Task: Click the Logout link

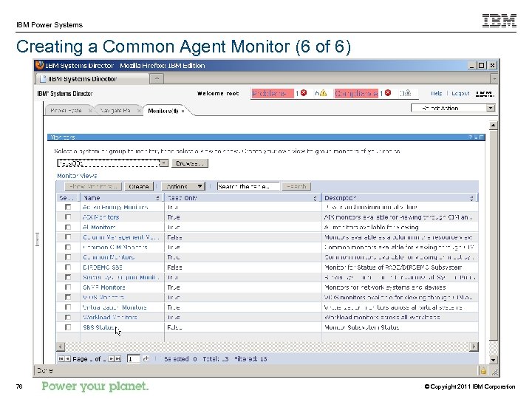Action: (x=460, y=93)
